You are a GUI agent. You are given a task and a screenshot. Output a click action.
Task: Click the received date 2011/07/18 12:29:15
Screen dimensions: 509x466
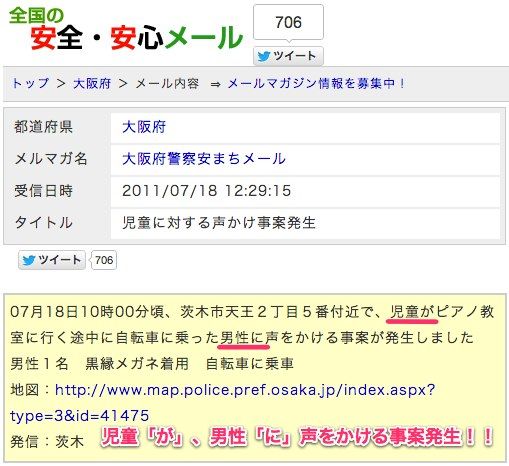click(206, 191)
